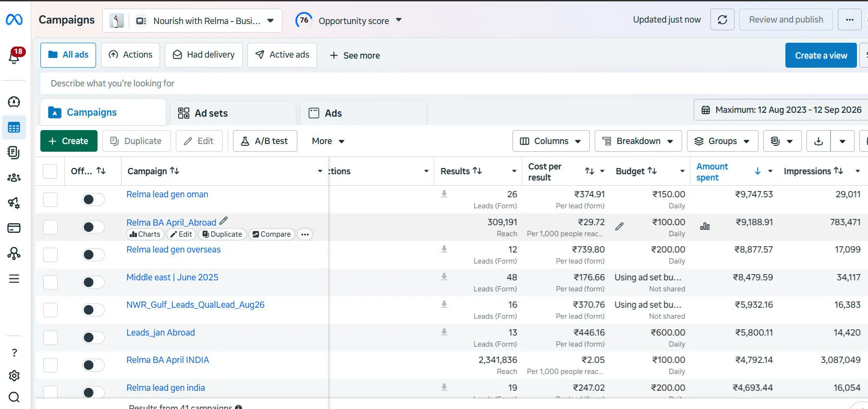Open Events Manager icon in sidebar

tap(14, 253)
